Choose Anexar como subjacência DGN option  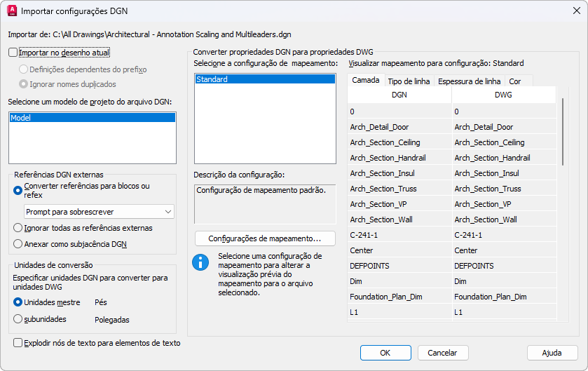pyautogui.click(x=18, y=244)
